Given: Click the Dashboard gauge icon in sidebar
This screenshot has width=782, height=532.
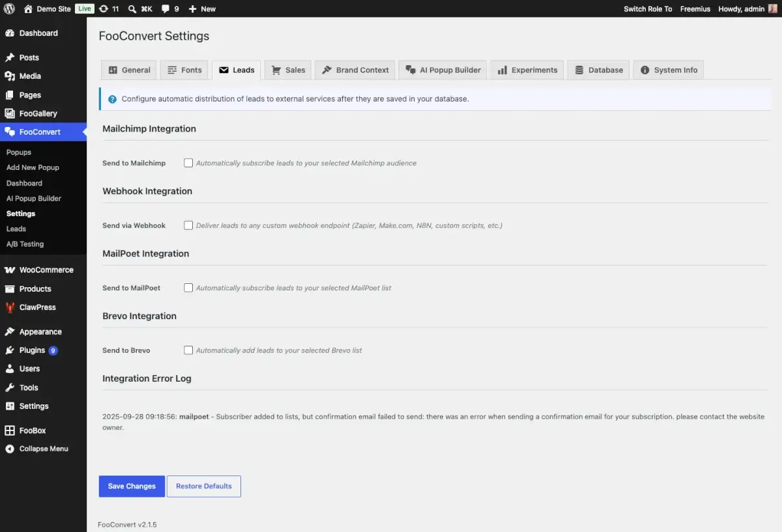Looking at the screenshot, I should 10,33.
